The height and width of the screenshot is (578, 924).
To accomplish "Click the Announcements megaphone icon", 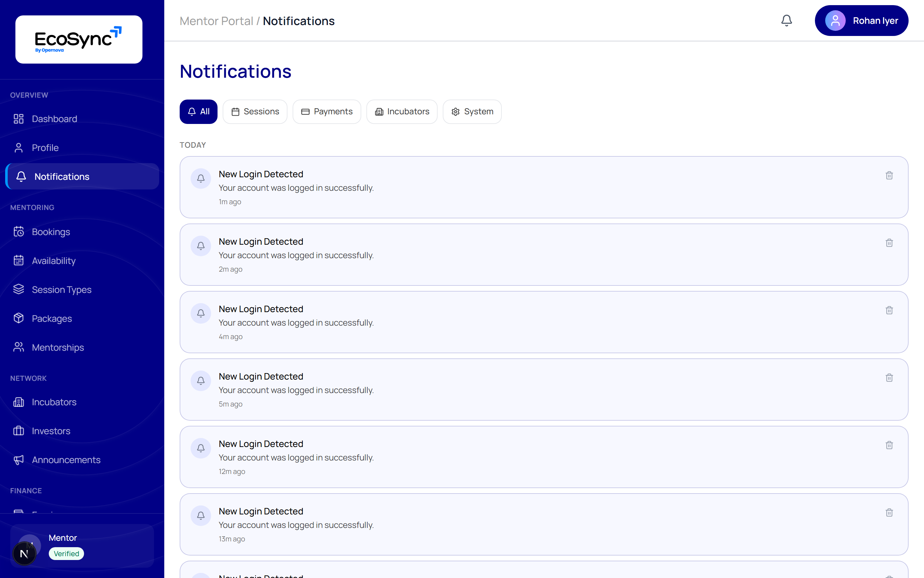I will 19,460.
